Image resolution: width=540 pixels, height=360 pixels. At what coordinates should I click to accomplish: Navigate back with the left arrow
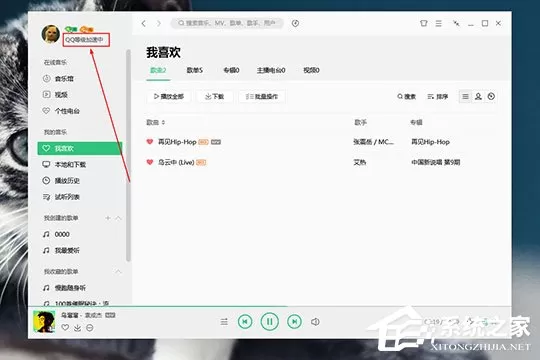[144, 23]
